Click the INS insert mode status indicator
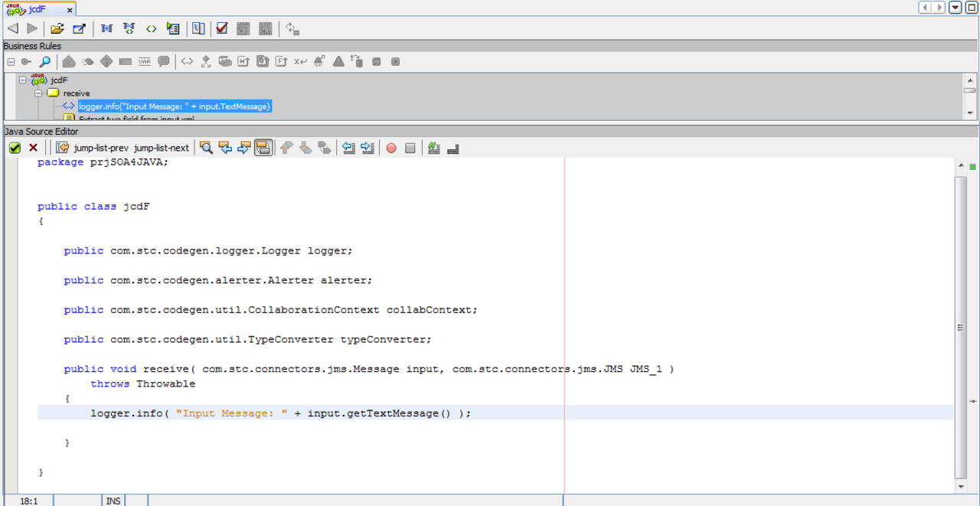This screenshot has width=980, height=506. click(113, 501)
